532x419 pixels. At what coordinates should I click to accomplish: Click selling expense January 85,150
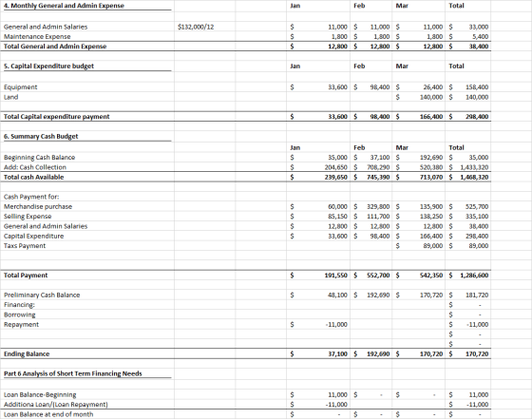tap(337, 217)
